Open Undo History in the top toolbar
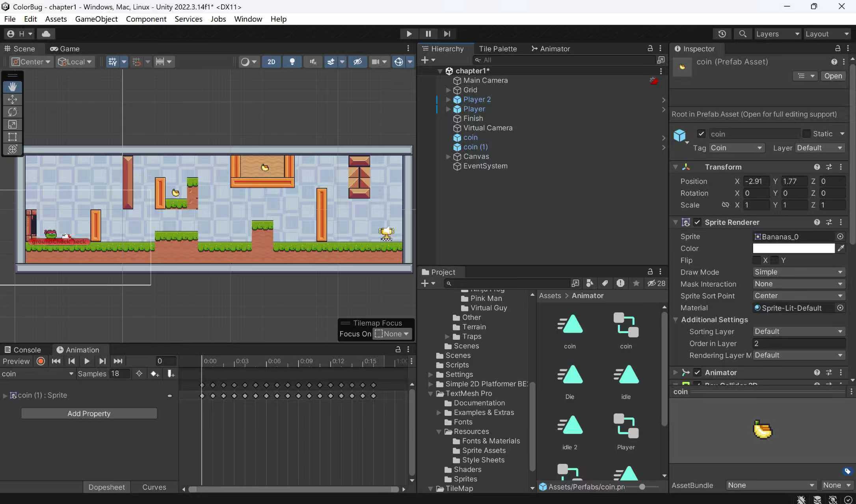 point(722,34)
